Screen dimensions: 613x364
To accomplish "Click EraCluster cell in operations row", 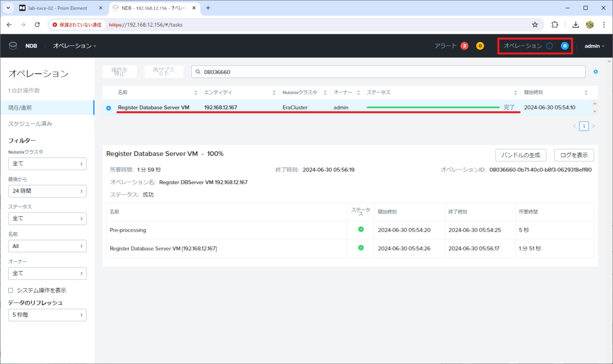I will pos(295,108).
